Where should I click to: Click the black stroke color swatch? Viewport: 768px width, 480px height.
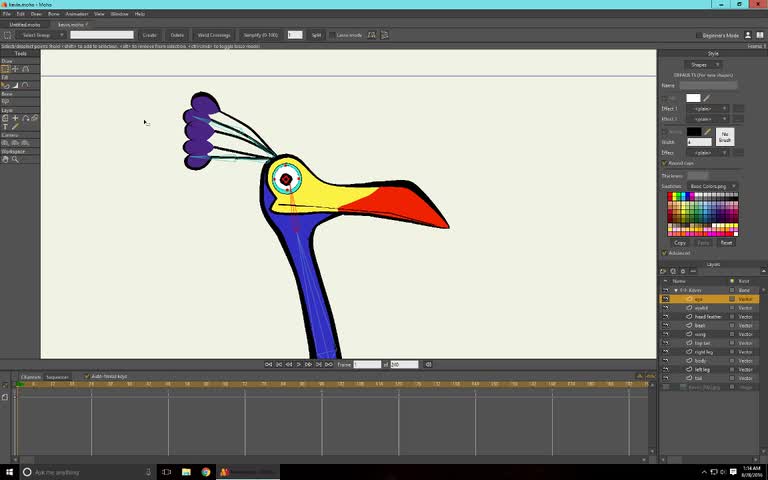[693, 132]
